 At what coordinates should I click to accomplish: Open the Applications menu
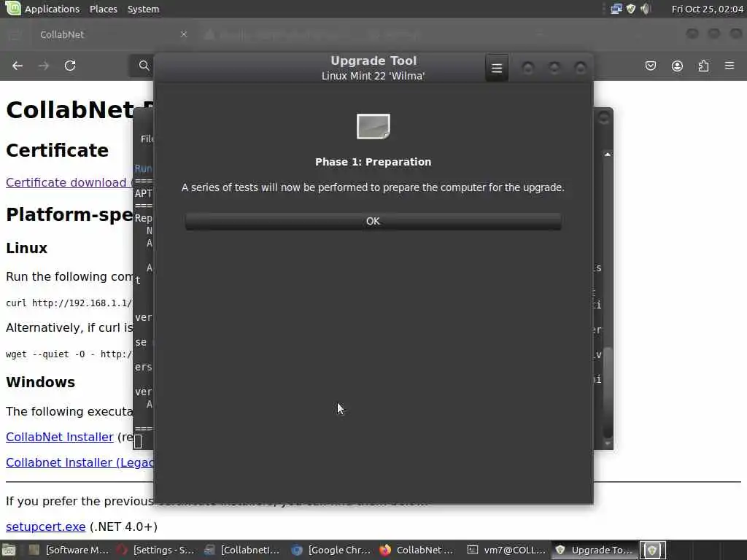(x=52, y=9)
